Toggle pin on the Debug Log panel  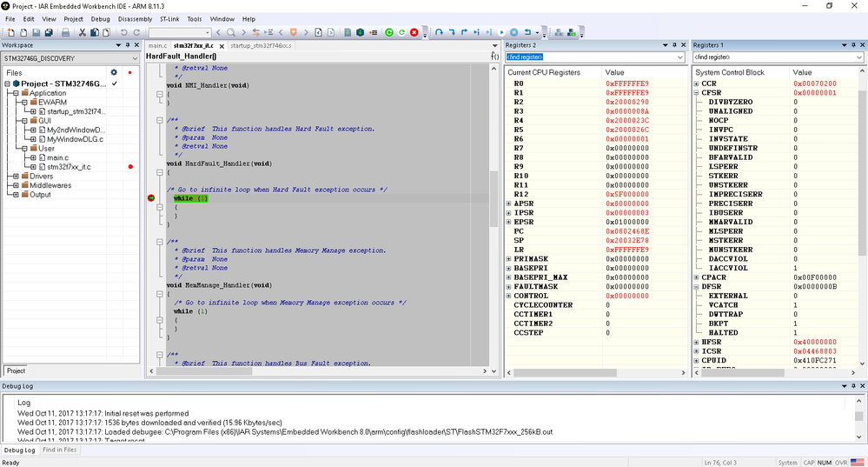click(x=853, y=385)
